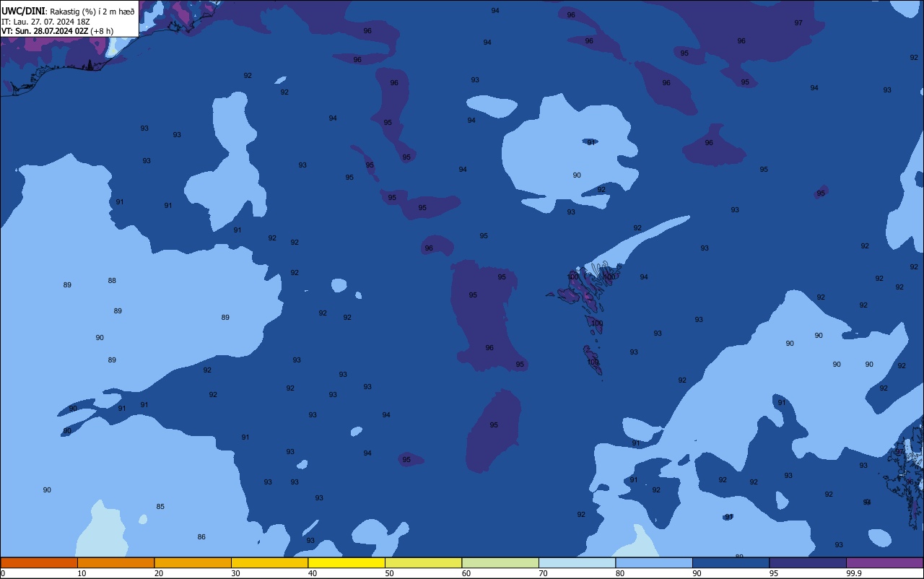Click the light blue 80–90 legend swatch
Screen dimensions: 924x579
(654, 562)
